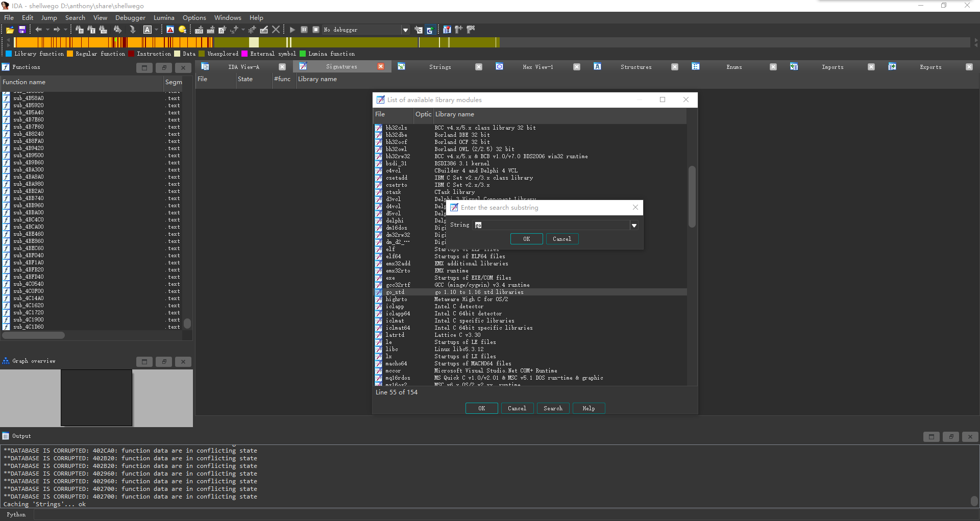Click the String search input field
Screen dimensions: 980x521
pyautogui.click(x=552, y=225)
